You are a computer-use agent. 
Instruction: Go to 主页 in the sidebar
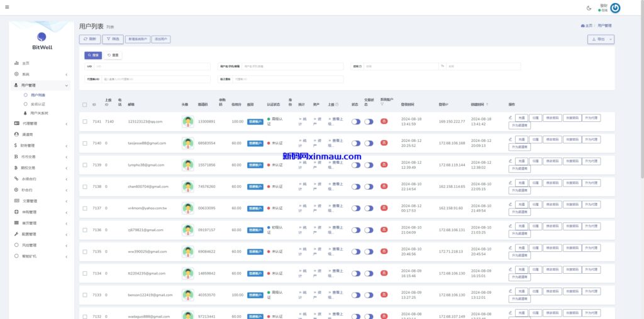pyautogui.click(x=26, y=63)
